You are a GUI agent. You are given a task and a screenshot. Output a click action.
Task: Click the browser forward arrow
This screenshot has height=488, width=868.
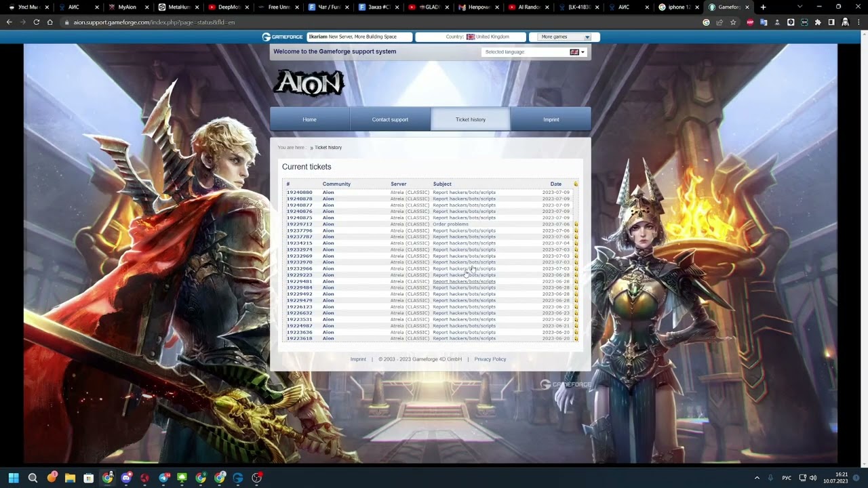click(22, 22)
